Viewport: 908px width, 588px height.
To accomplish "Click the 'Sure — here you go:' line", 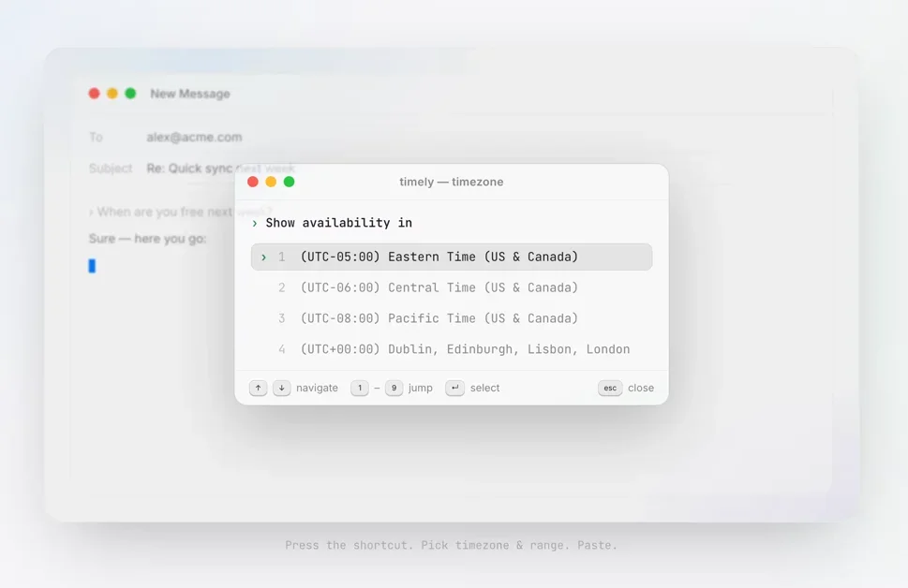I will coord(148,239).
